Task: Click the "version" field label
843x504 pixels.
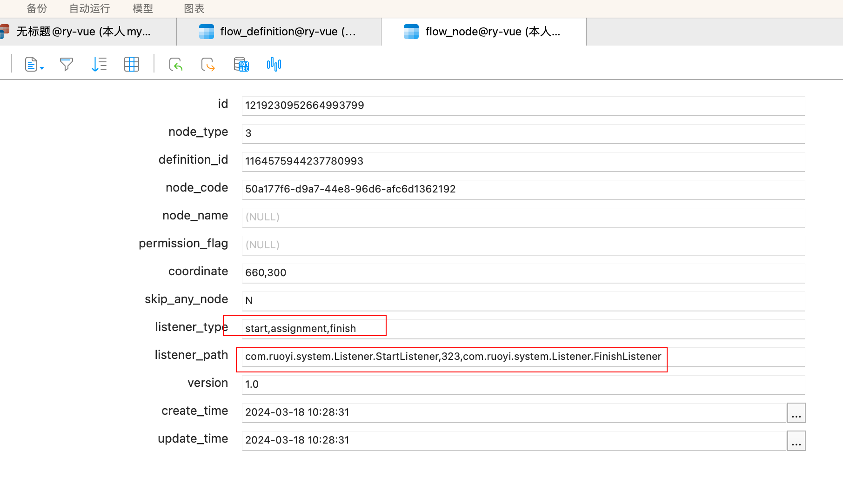Action: 208,383
